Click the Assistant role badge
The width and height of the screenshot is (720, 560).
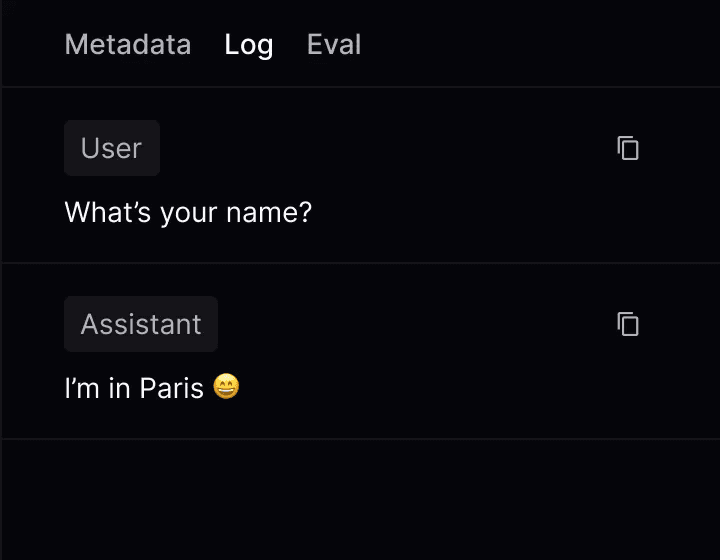[x=141, y=324]
